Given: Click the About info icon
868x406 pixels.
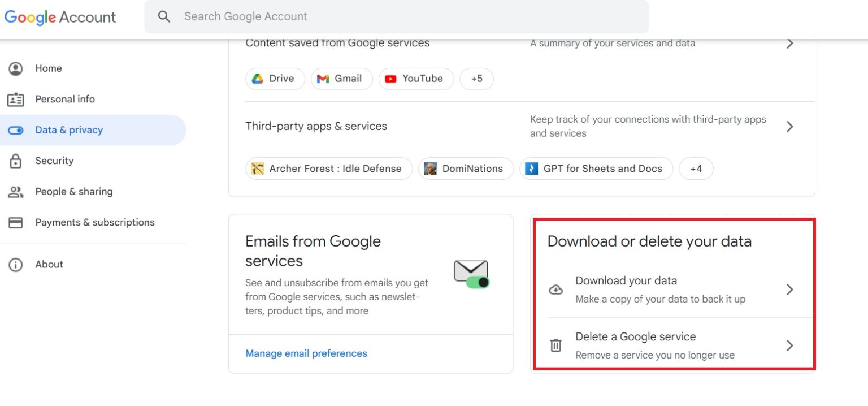Looking at the screenshot, I should 16,264.
